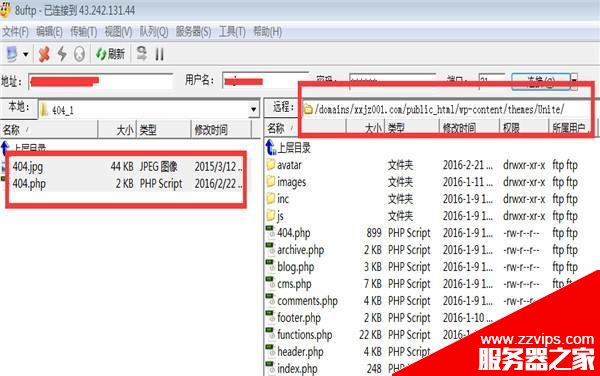Click the images folder icon
The image size is (600, 376).
[x=271, y=182]
